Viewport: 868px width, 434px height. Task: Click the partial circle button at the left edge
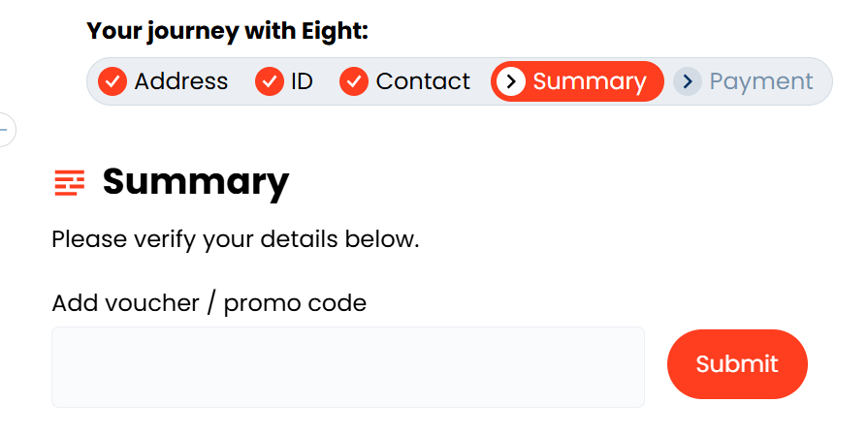tap(5, 129)
